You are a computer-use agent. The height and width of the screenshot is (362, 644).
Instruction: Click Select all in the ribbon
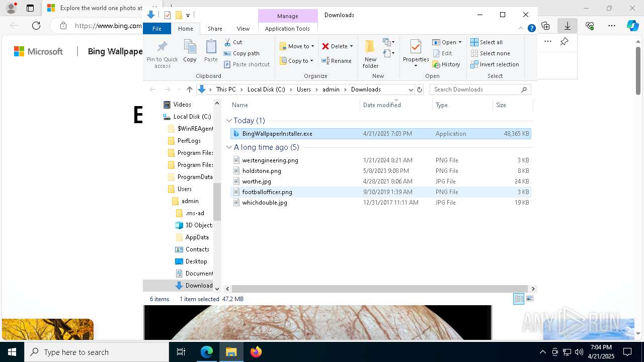click(487, 42)
